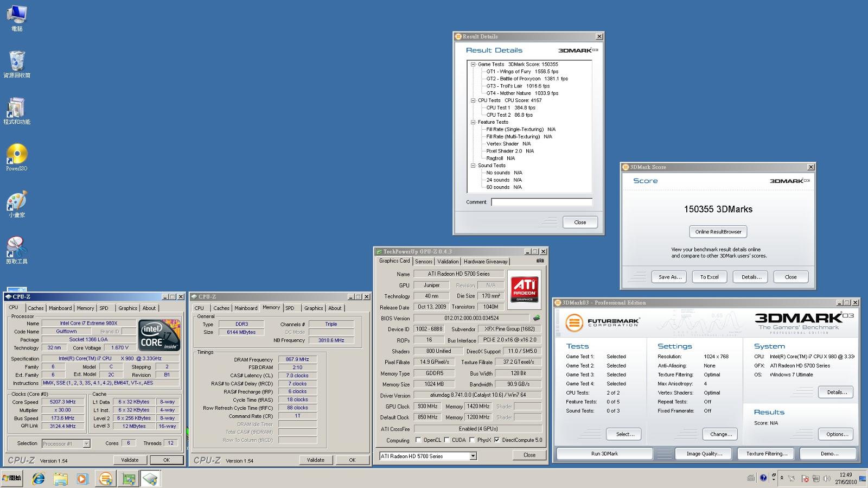Click the language bar options arrow
This screenshot has width=868, height=488.
coord(774,479)
